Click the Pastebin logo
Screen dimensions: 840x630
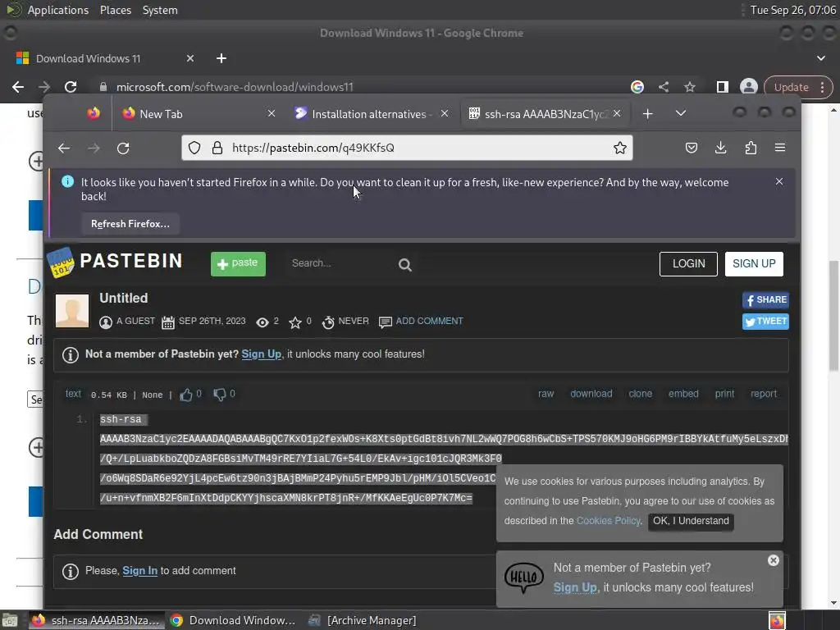(115, 262)
